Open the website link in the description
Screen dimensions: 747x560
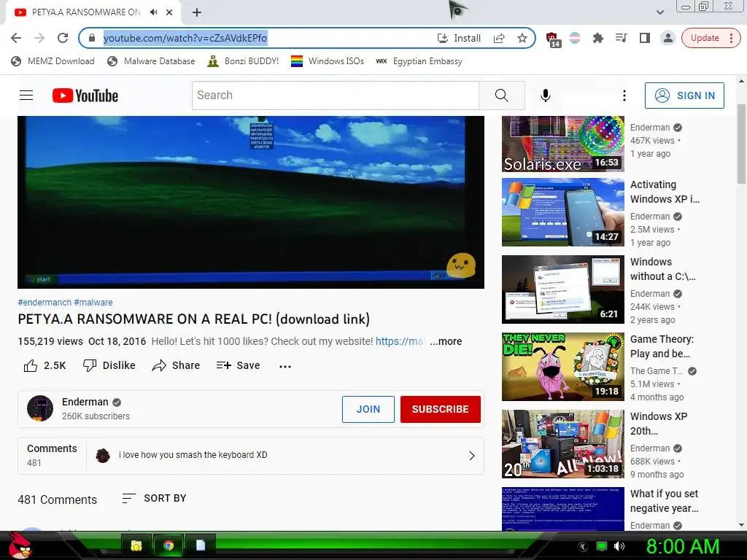pos(399,341)
